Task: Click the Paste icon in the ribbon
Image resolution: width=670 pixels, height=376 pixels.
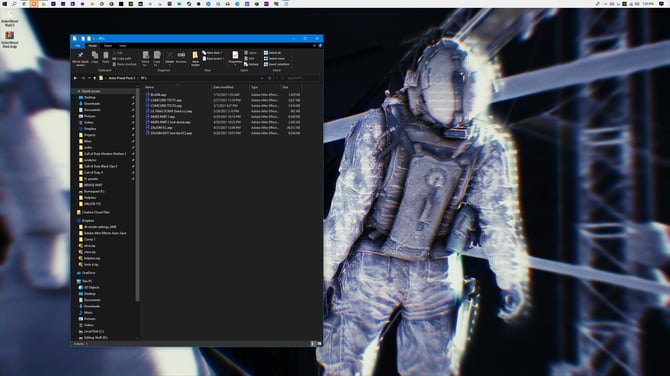Action: 106,57
